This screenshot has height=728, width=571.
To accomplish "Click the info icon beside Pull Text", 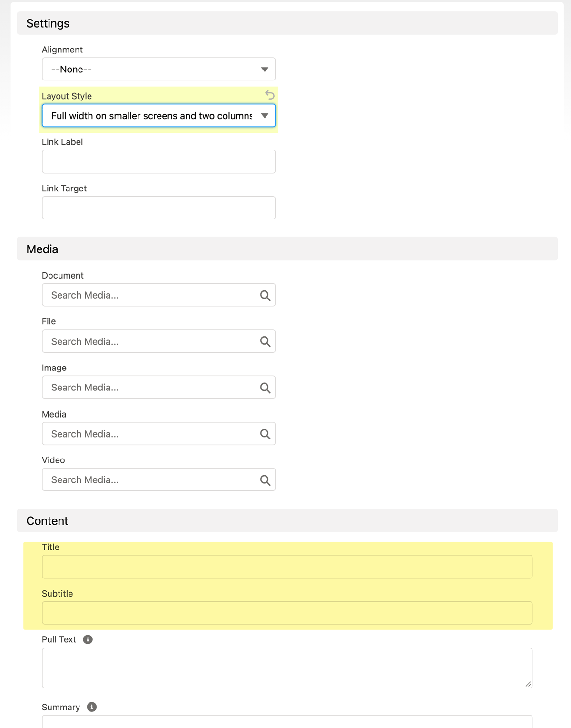I will (88, 639).
